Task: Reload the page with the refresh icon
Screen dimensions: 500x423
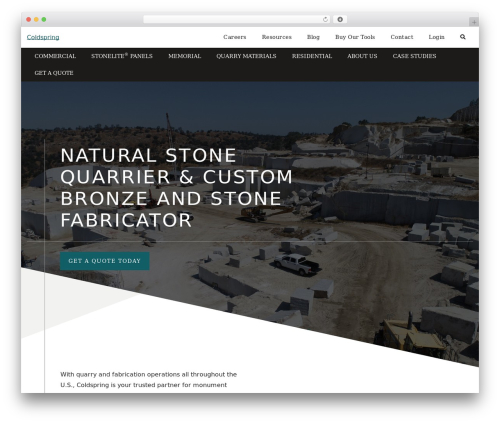Action: (325, 20)
